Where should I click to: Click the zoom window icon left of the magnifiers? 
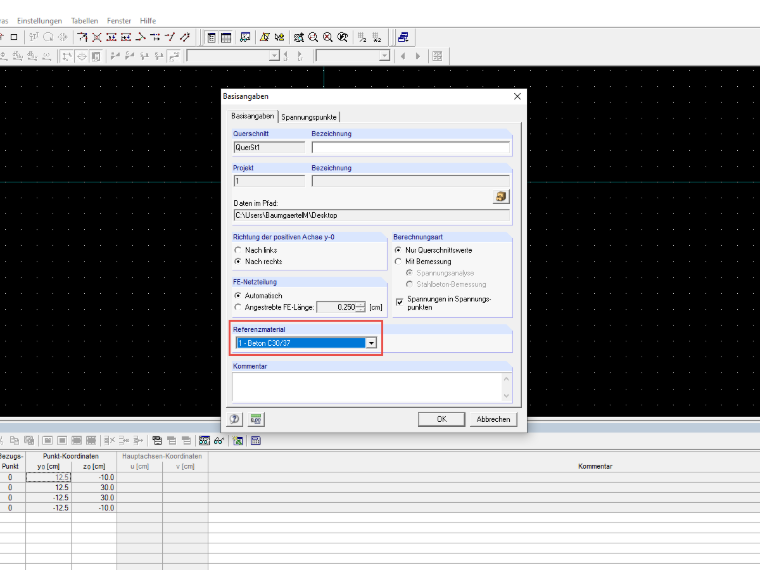pyautogui.click(x=299, y=37)
